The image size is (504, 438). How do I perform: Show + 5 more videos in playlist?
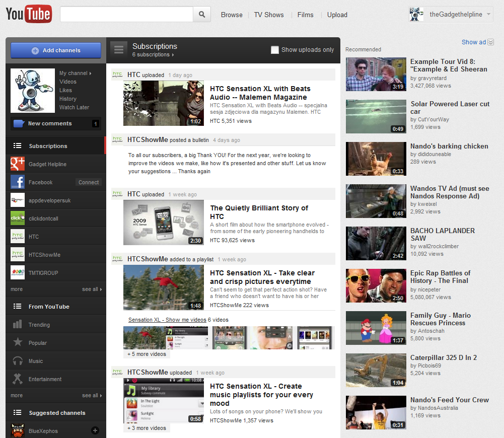[x=147, y=354]
